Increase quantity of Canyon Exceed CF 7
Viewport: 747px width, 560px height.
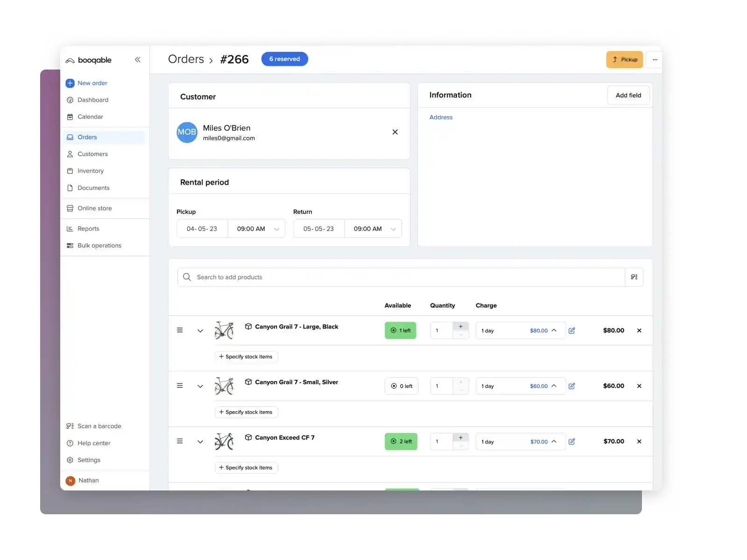tap(461, 438)
